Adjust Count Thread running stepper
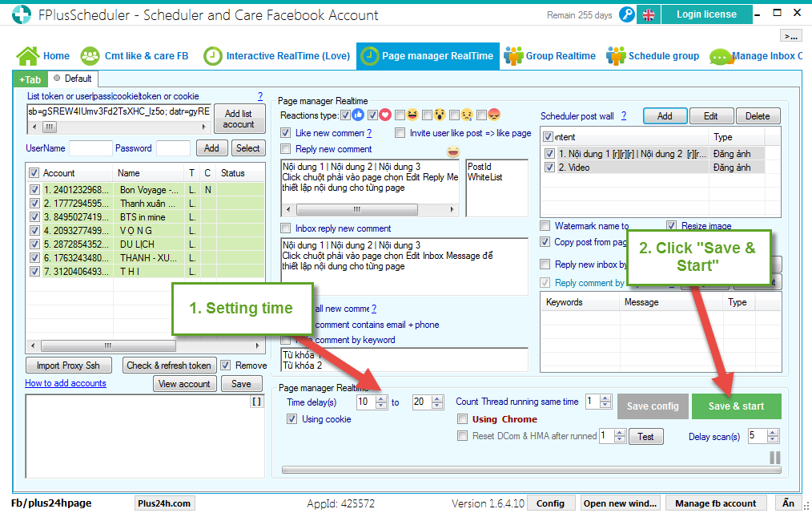Screen dimensions: 812x513 pyautogui.click(x=605, y=402)
